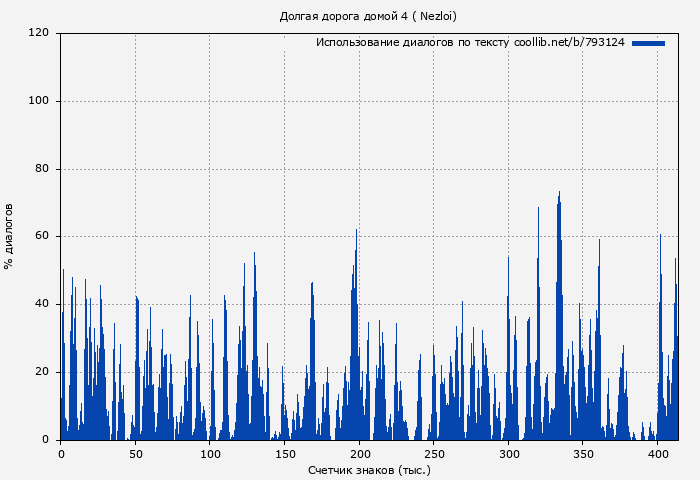Click the 200 tick on the x-axis
The height and width of the screenshot is (480, 700).
point(359,454)
